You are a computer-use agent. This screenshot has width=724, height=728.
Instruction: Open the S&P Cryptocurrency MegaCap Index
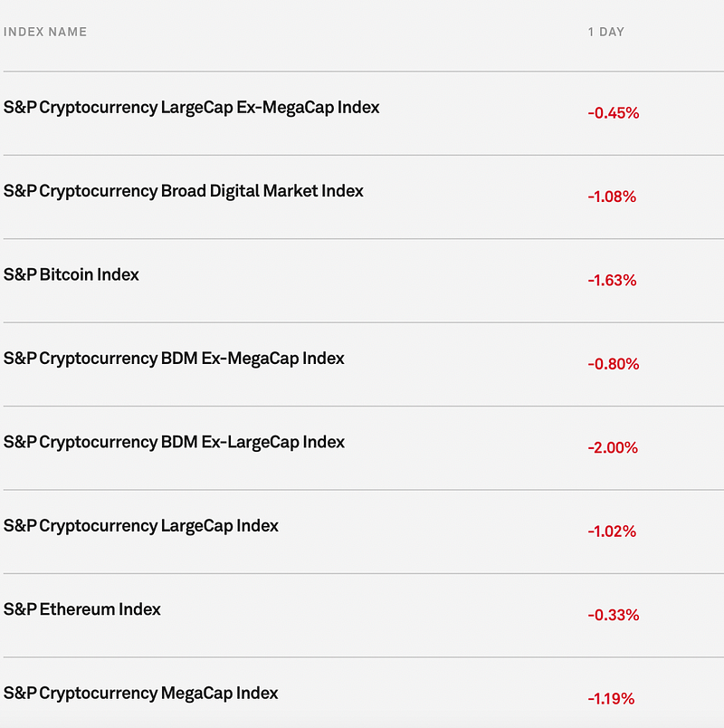pyautogui.click(x=140, y=694)
